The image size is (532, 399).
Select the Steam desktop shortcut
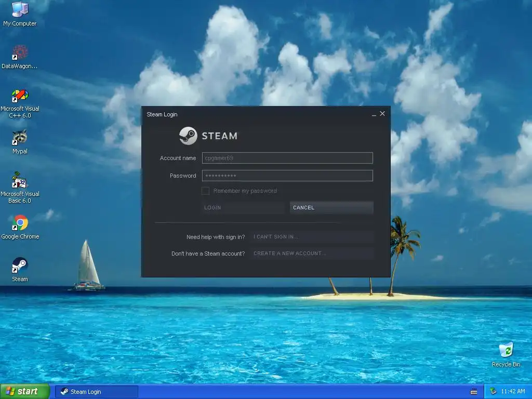coord(20,270)
